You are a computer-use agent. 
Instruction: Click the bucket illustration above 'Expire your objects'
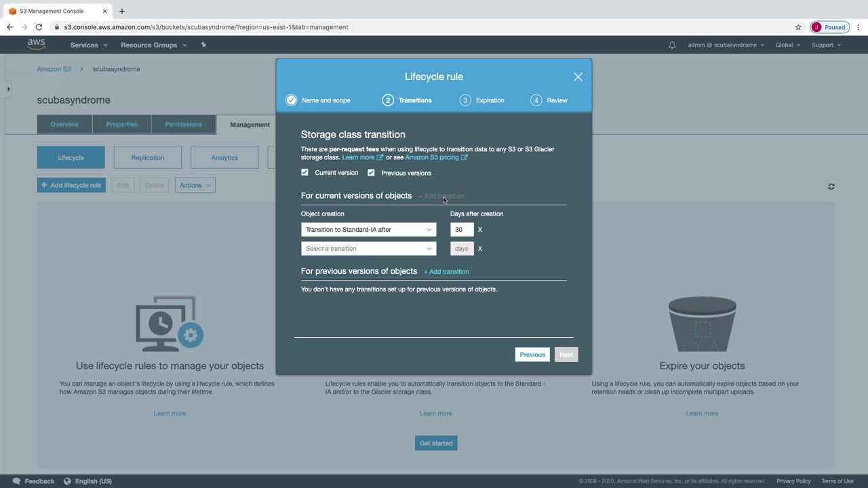coord(702,324)
